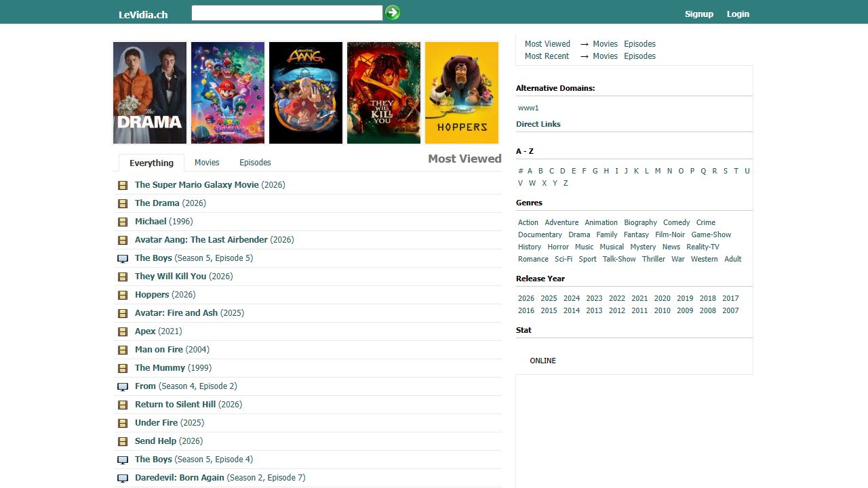The height and width of the screenshot is (488, 868).
Task: Click film icon beside Michael (1996)
Action: coord(123,222)
